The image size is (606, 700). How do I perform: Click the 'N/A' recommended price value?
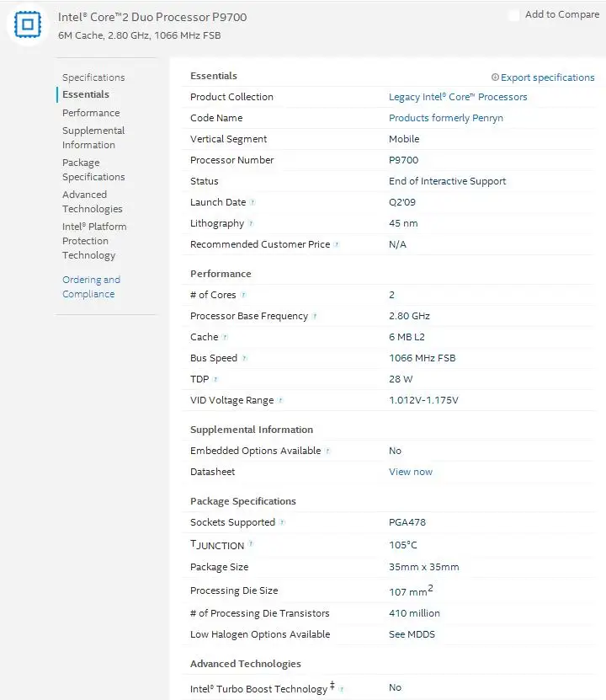click(x=397, y=244)
